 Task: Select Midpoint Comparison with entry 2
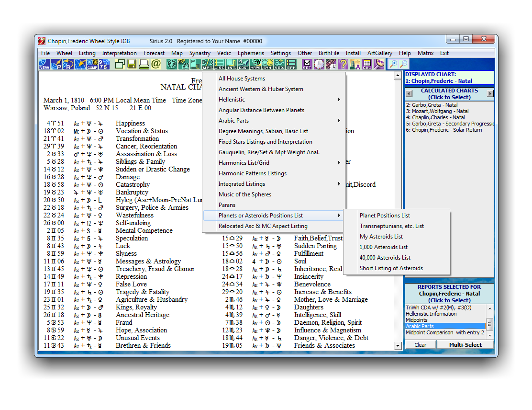[x=446, y=332]
